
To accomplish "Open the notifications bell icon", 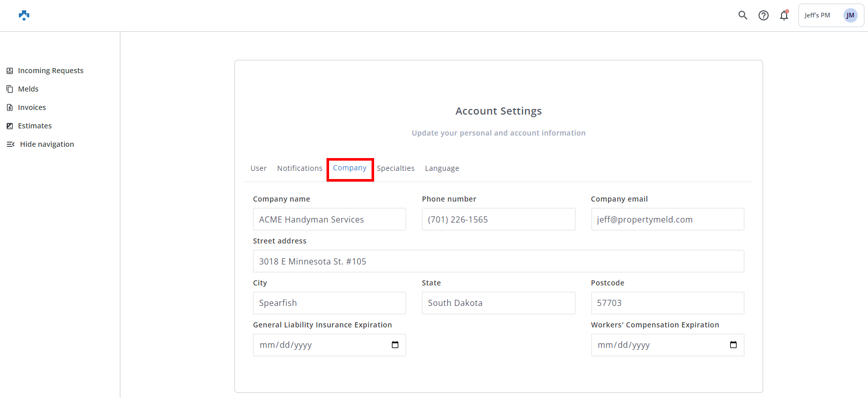I will (784, 15).
